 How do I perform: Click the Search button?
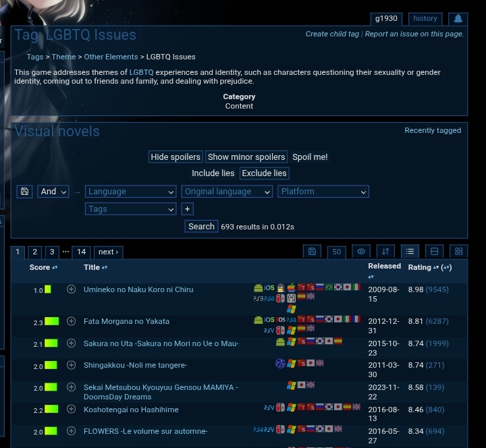[x=201, y=227]
